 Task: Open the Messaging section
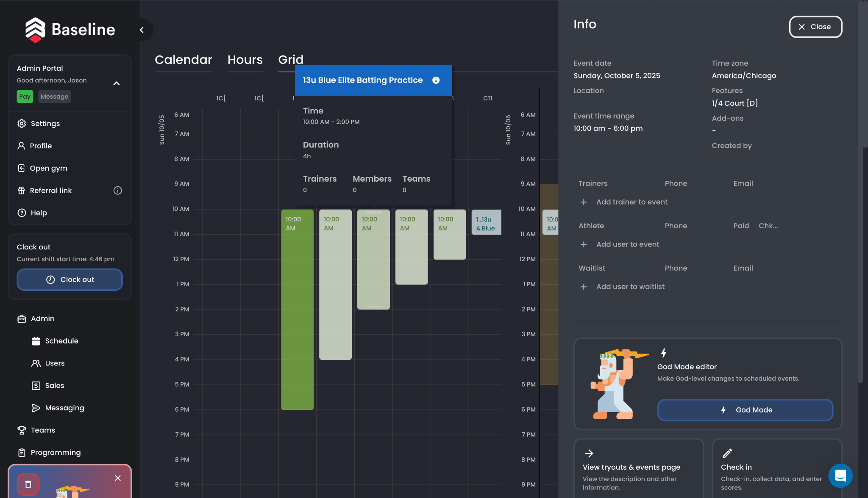[x=64, y=408]
